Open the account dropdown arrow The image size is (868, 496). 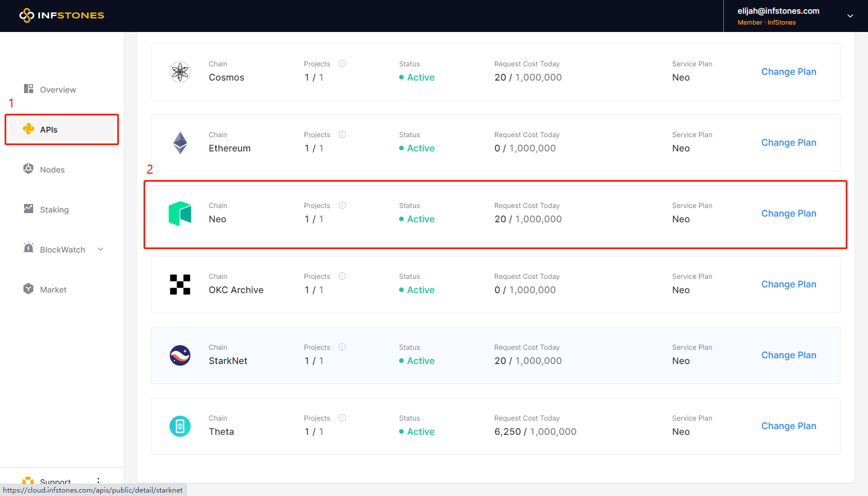(850, 16)
